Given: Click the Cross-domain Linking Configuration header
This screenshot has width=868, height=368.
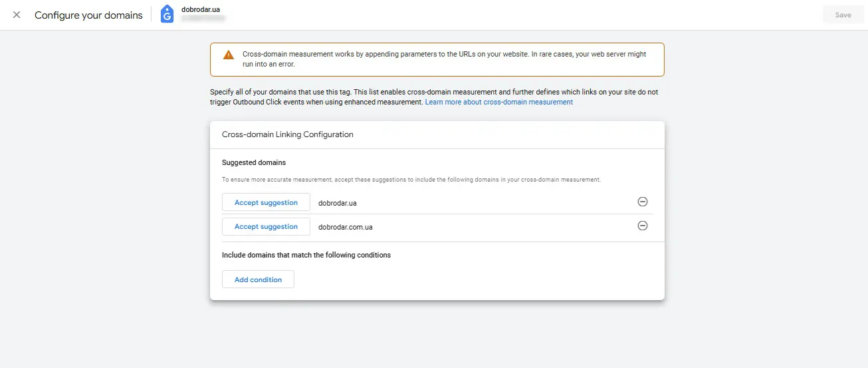Looking at the screenshot, I should click(x=288, y=134).
